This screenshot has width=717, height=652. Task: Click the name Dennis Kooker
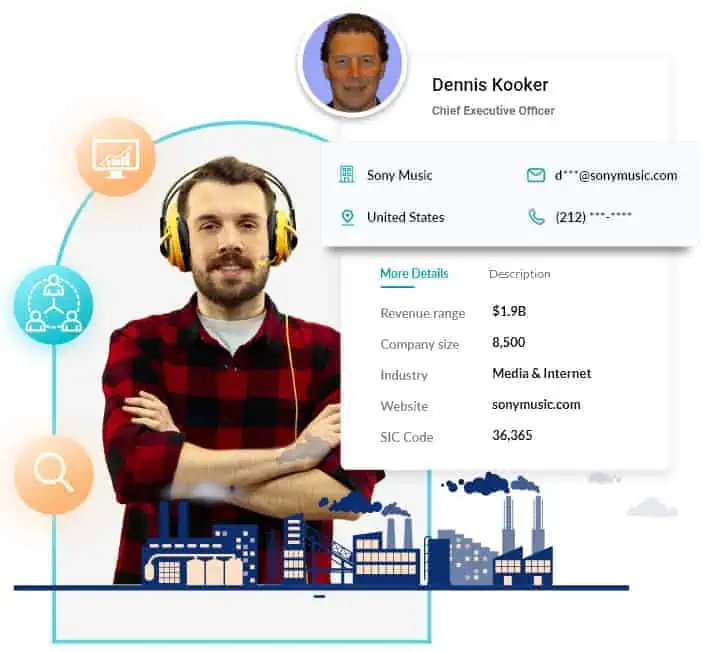[490, 85]
